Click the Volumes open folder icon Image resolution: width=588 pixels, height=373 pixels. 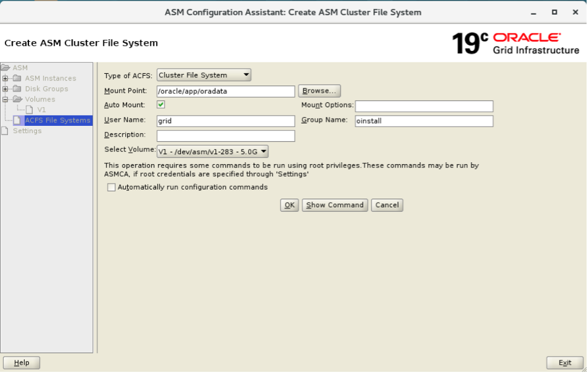[18, 99]
